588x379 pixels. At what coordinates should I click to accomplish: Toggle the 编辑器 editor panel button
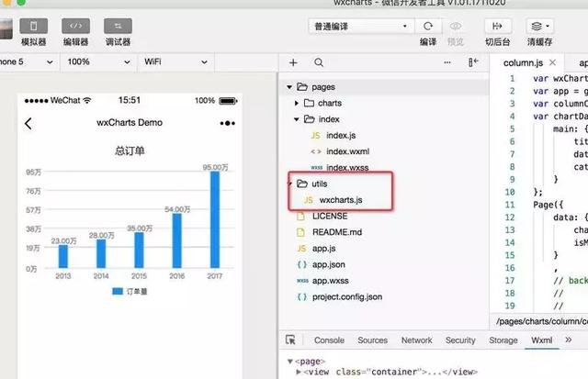[75, 27]
